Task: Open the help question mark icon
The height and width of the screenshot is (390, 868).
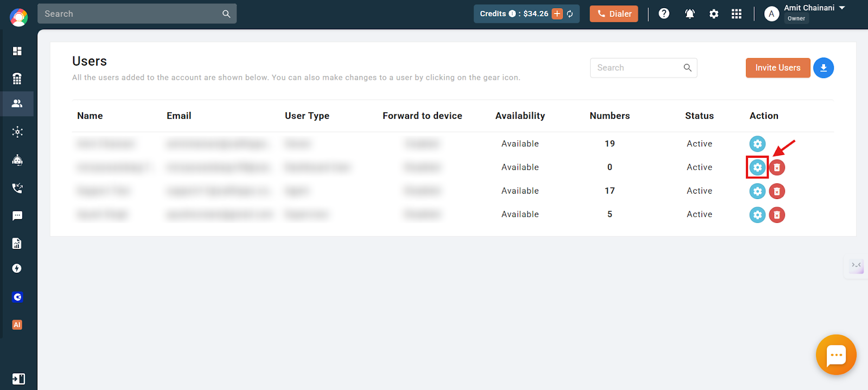Action: [x=664, y=14]
